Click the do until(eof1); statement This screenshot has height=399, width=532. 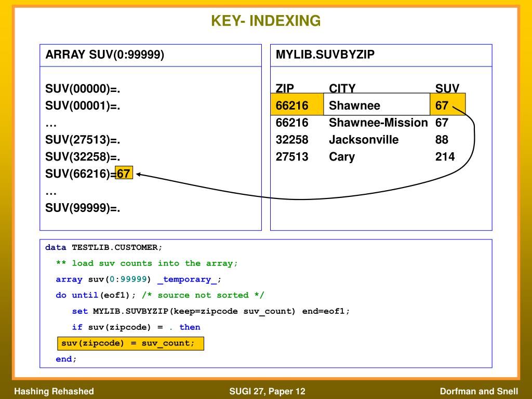click(x=96, y=295)
